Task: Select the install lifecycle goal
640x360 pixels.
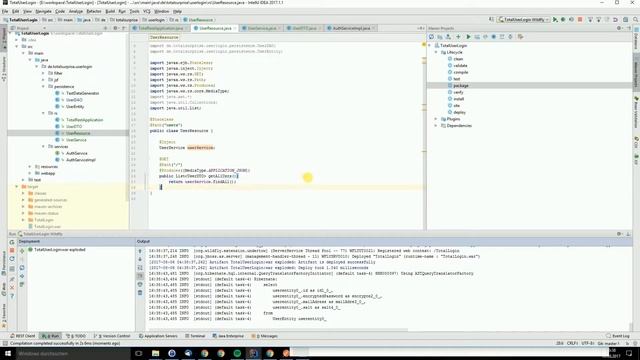Action: [458, 99]
